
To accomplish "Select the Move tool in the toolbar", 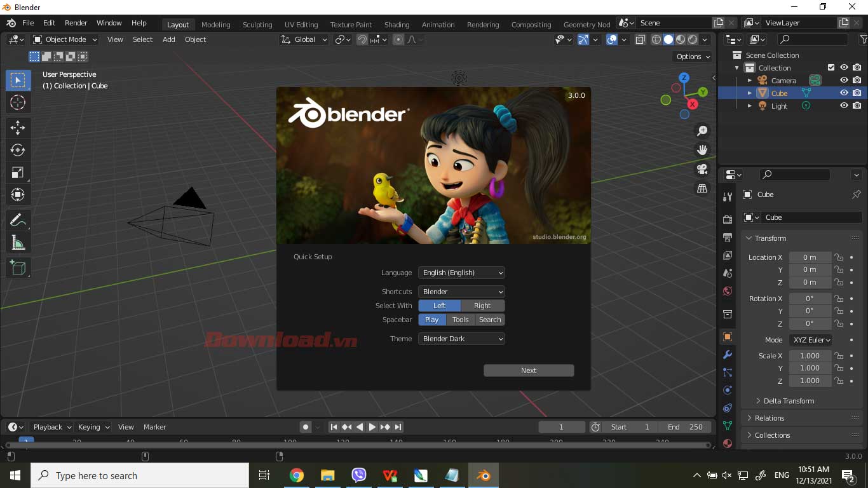I will click(x=18, y=128).
